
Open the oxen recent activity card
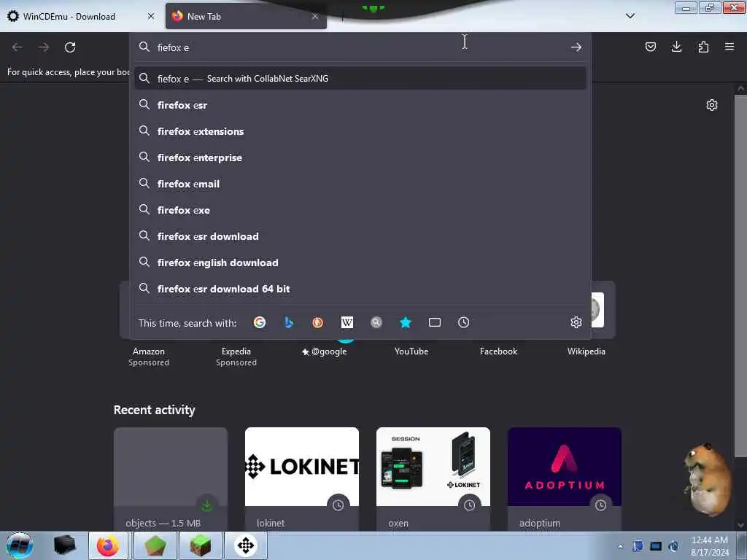(433, 478)
